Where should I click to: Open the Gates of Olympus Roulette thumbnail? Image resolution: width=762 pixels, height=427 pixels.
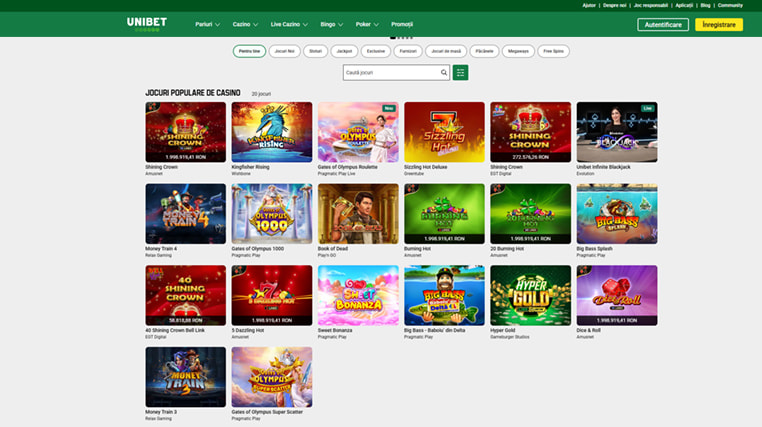pyautogui.click(x=358, y=132)
